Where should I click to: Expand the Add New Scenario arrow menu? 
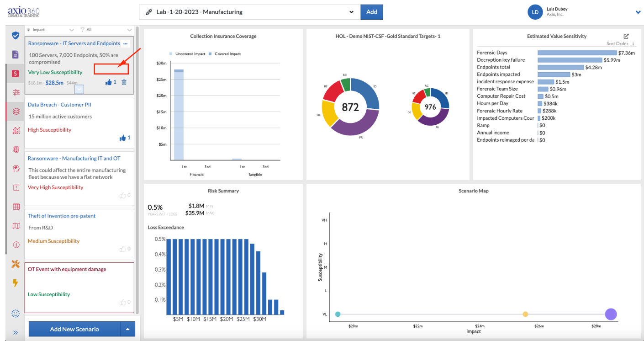pyautogui.click(x=128, y=329)
